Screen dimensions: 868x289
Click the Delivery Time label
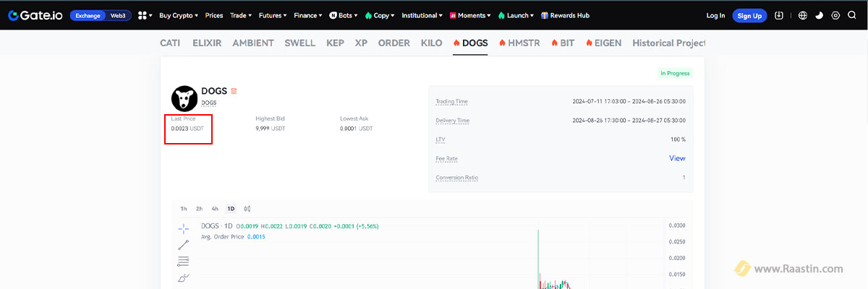(x=452, y=121)
